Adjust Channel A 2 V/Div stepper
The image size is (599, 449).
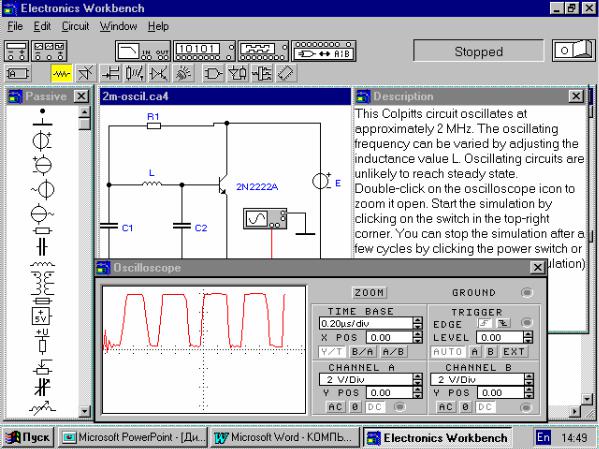click(x=418, y=379)
